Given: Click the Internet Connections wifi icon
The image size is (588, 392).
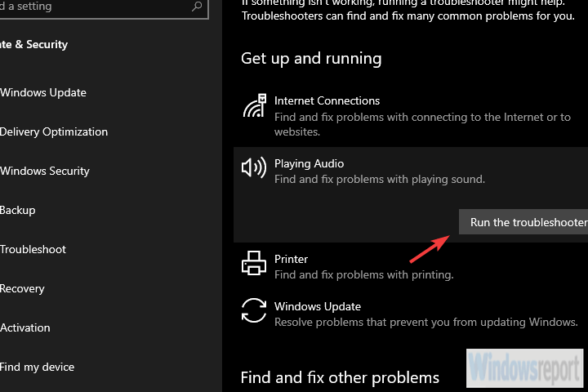Looking at the screenshot, I should 255,106.
